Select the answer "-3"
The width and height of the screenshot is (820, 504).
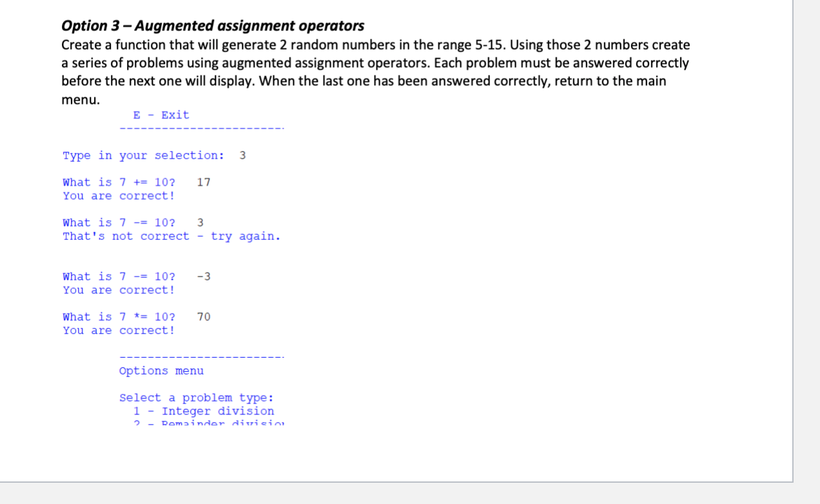pos(202,276)
